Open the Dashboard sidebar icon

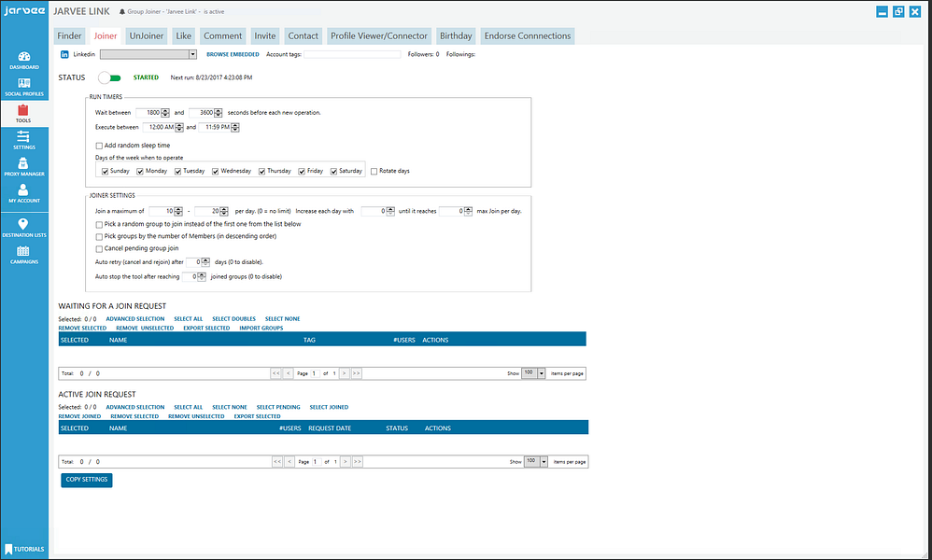(23, 60)
